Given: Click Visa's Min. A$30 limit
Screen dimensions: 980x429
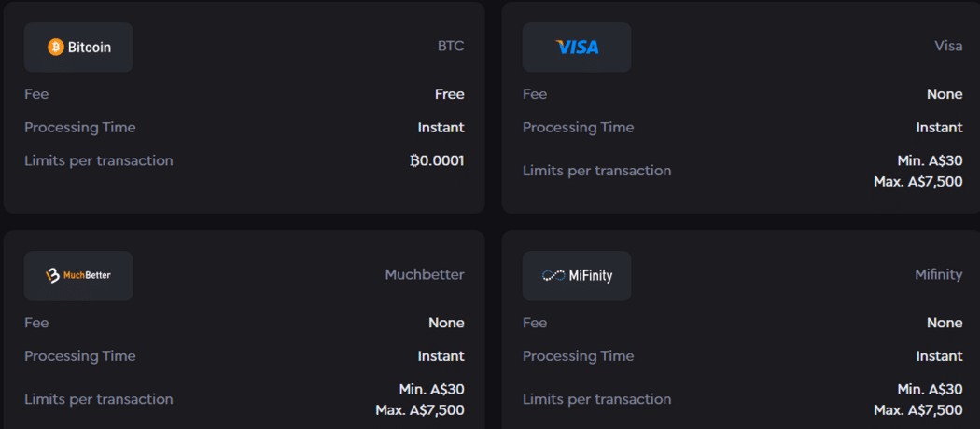Looking at the screenshot, I should pos(930,160).
